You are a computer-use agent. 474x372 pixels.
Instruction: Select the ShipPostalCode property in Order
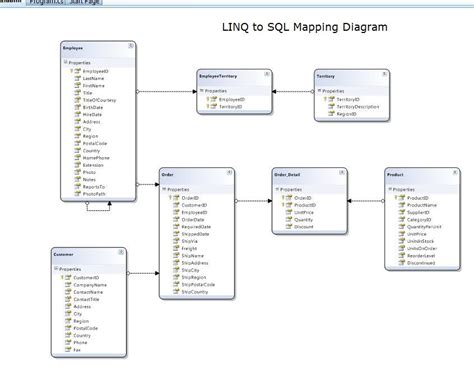198,284
